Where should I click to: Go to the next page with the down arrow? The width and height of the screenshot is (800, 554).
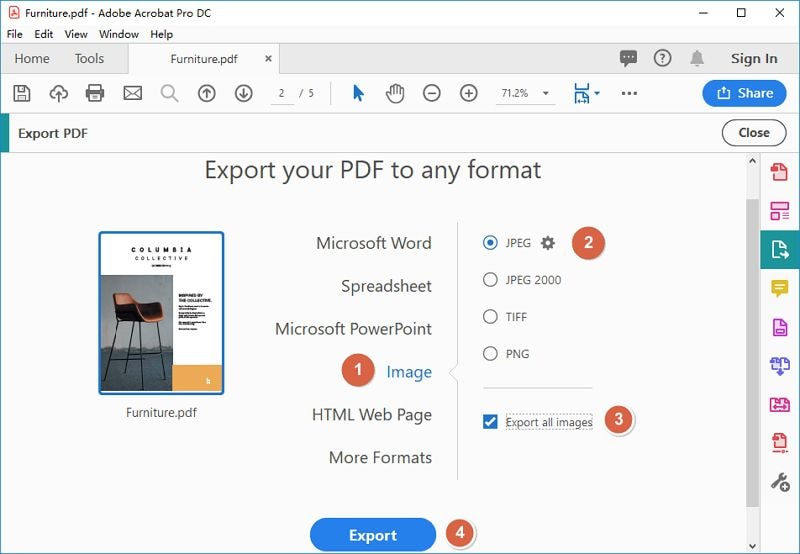tap(244, 93)
